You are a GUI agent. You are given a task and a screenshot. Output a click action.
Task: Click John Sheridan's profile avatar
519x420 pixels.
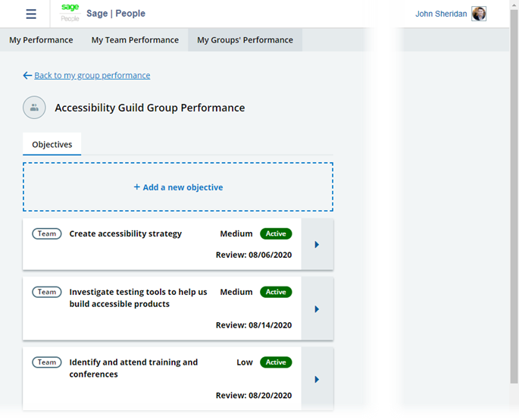pyautogui.click(x=479, y=14)
